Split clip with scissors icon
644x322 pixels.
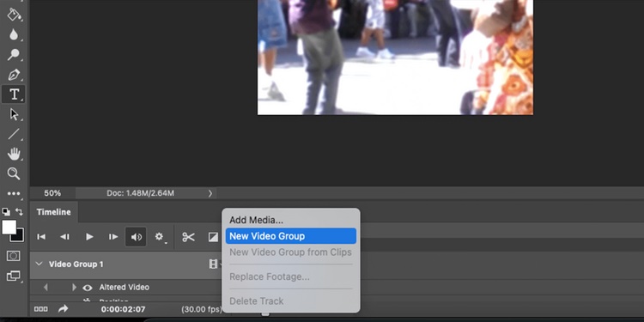tap(189, 237)
